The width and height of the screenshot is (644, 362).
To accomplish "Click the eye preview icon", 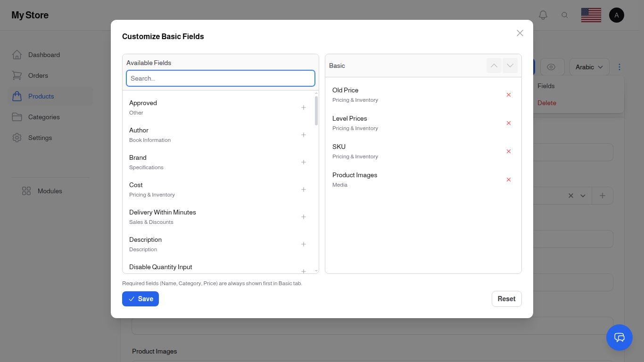I will [552, 66].
